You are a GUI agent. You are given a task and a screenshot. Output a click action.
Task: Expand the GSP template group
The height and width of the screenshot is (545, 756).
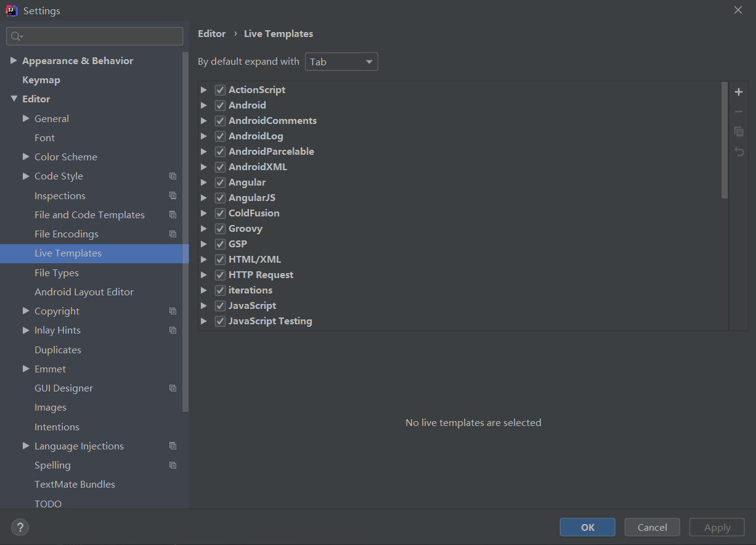click(x=204, y=244)
